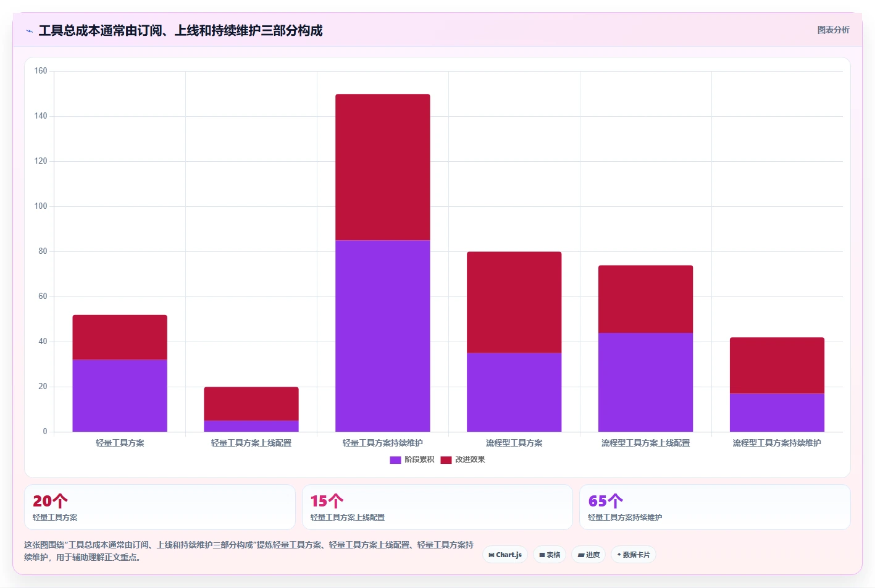Click the 流程型工具方案持续维护 x-axis label

(x=777, y=443)
